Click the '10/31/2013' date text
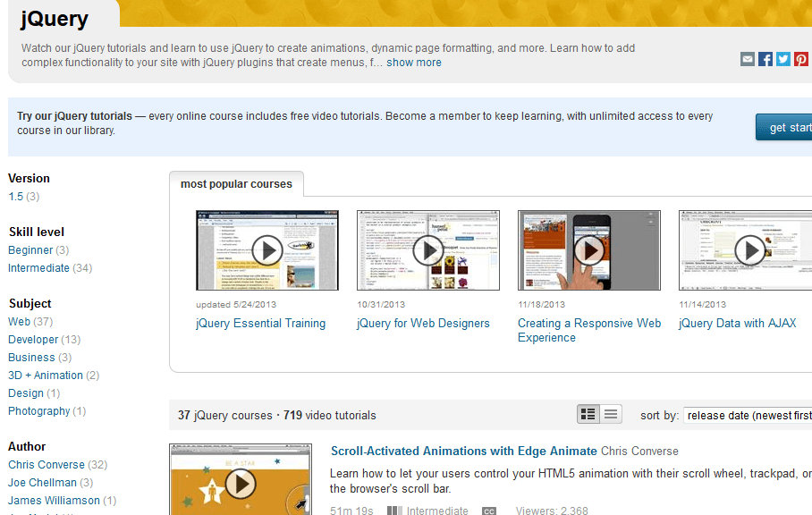Viewport: 812px width, 515px height. [x=381, y=305]
